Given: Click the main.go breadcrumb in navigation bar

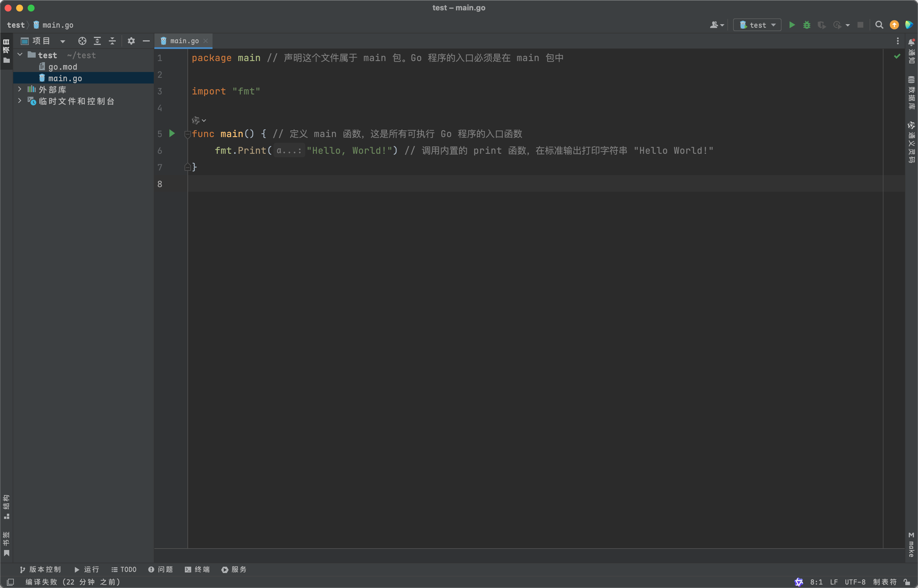Looking at the screenshot, I should (x=54, y=25).
